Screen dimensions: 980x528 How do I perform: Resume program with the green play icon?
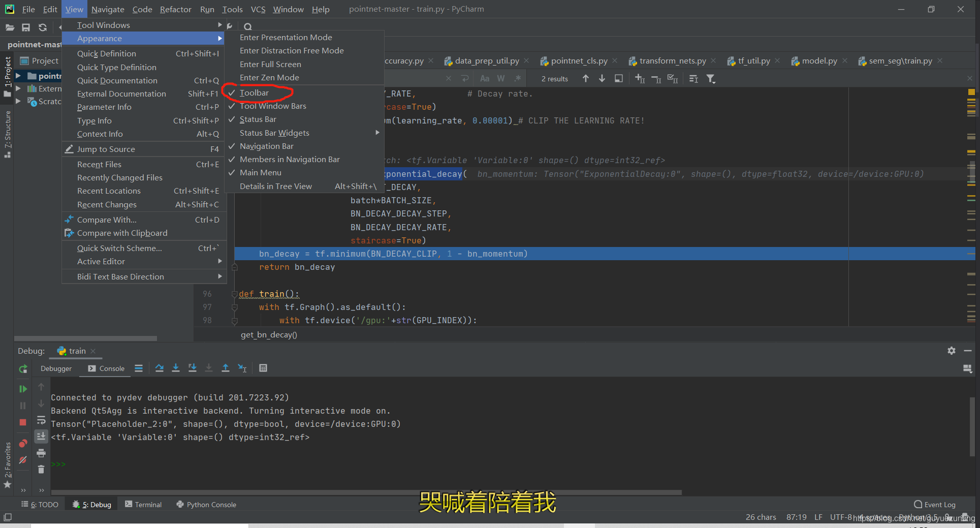pos(23,389)
